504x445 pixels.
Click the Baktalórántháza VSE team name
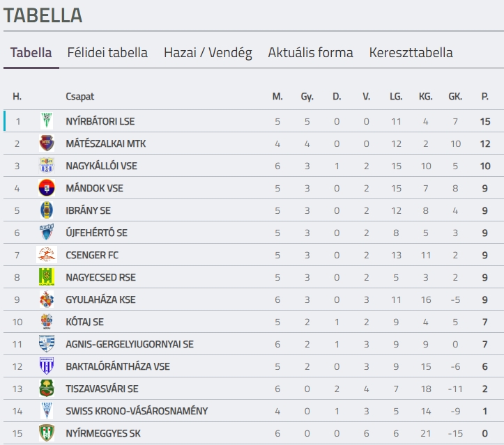(118, 366)
